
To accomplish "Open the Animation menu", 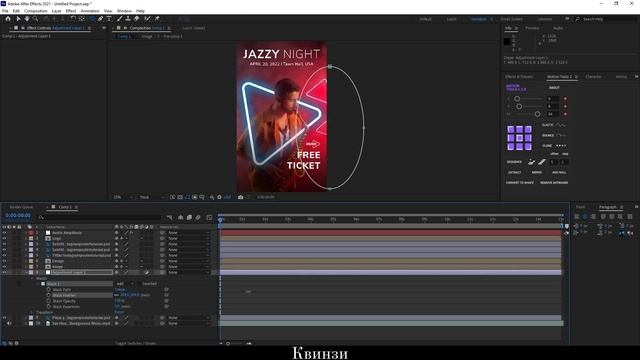I will tap(90, 11).
